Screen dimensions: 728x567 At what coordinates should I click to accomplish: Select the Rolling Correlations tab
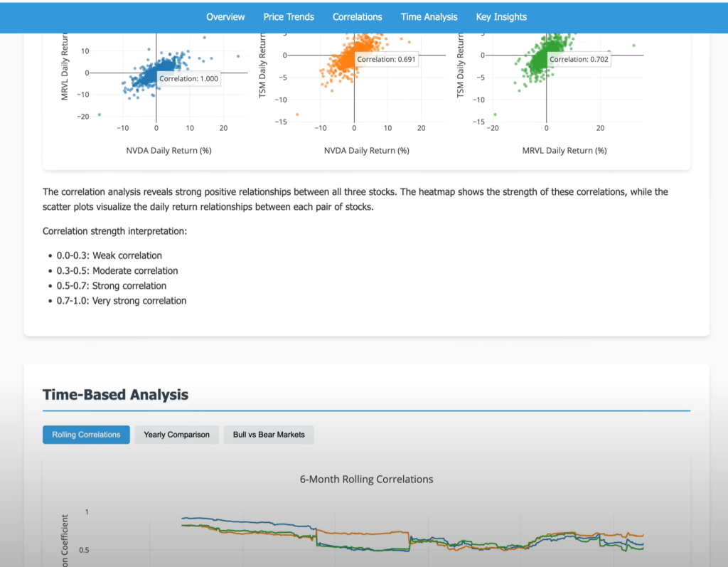(x=86, y=435)
